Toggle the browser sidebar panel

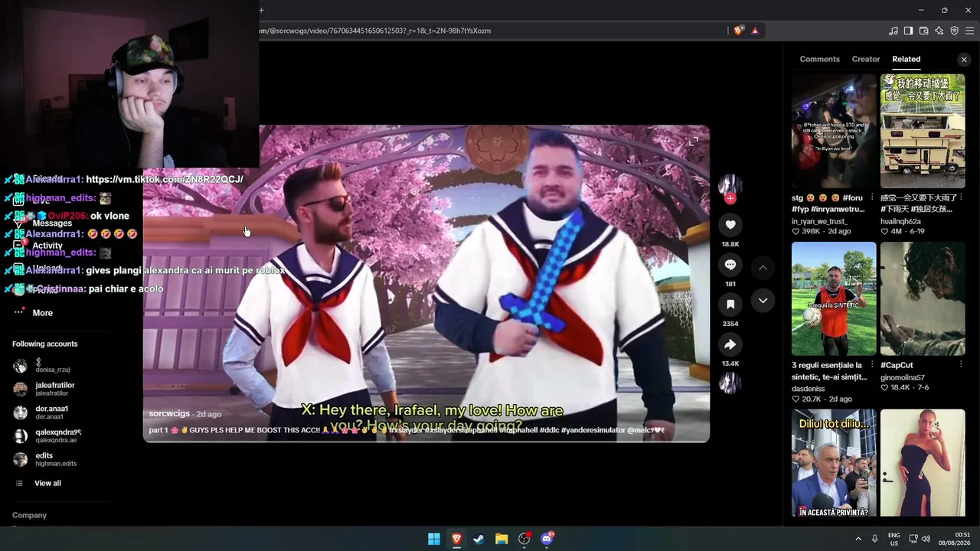pos(908,31)
